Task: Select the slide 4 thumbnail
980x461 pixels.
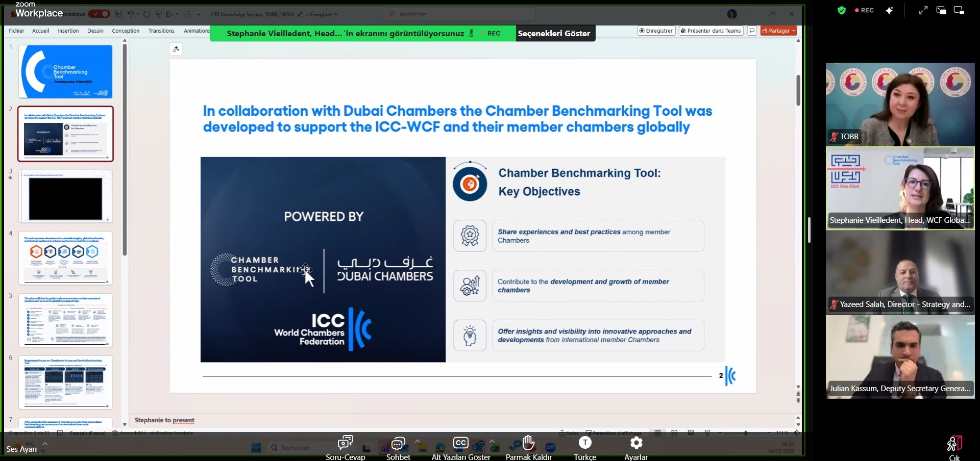Action: [65, 258]
